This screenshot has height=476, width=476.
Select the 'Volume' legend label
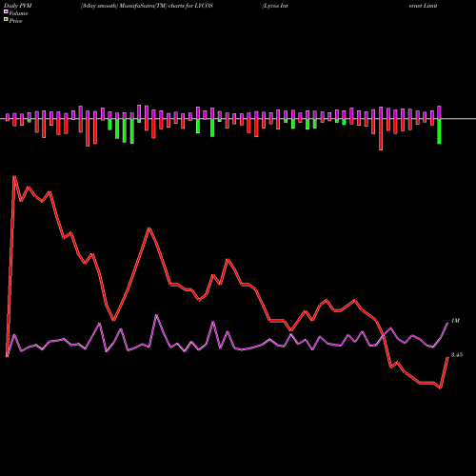tap(18, 13)
